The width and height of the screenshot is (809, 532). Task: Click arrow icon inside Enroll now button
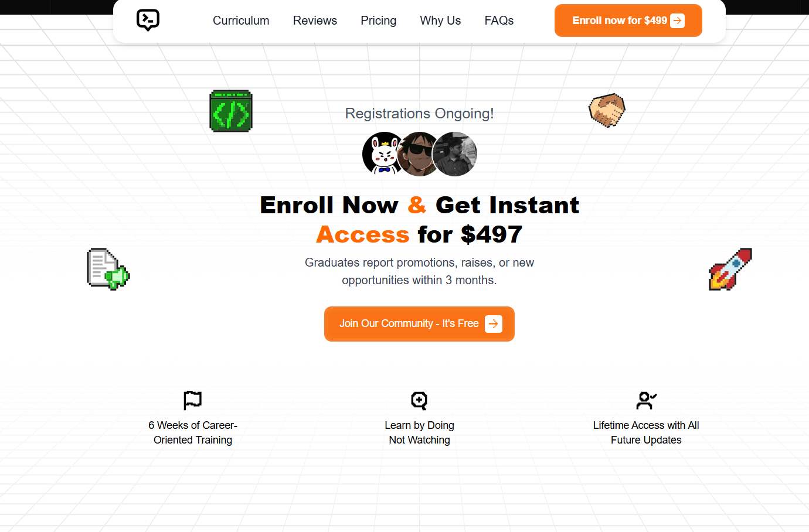pos(677,21)
